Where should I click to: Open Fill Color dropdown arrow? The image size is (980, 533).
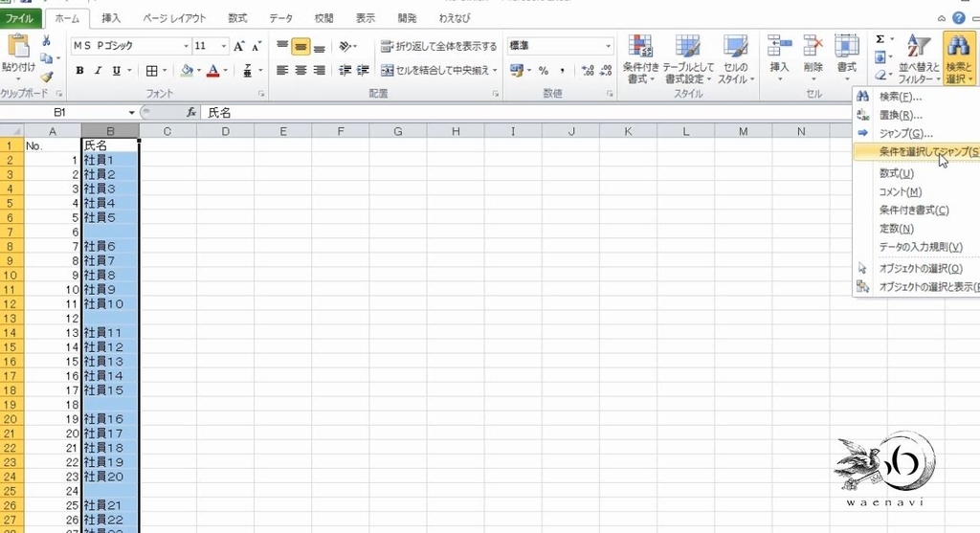[x=199, y=71]
